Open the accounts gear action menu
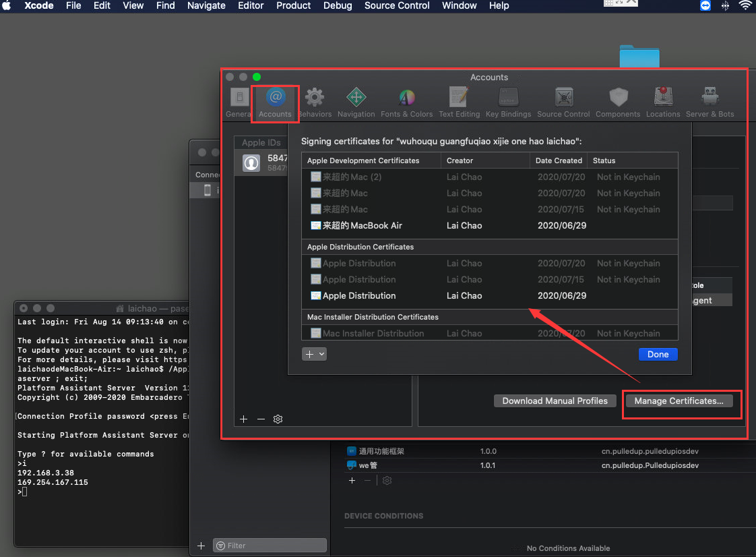Screen dimensions: 756x557 coord(278,419)
